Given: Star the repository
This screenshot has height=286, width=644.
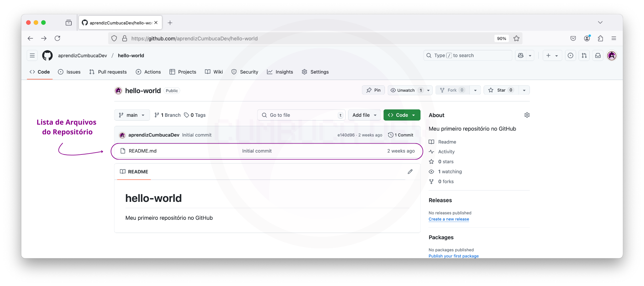Looking at the screenshot, I should click(500, 90).
